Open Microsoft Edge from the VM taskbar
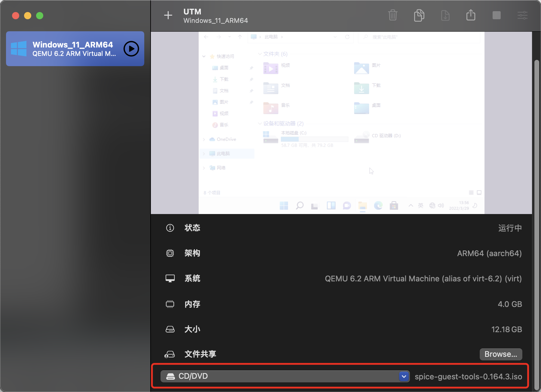The width and height of the screenshot is (541, 392). [x=378, y=206]
